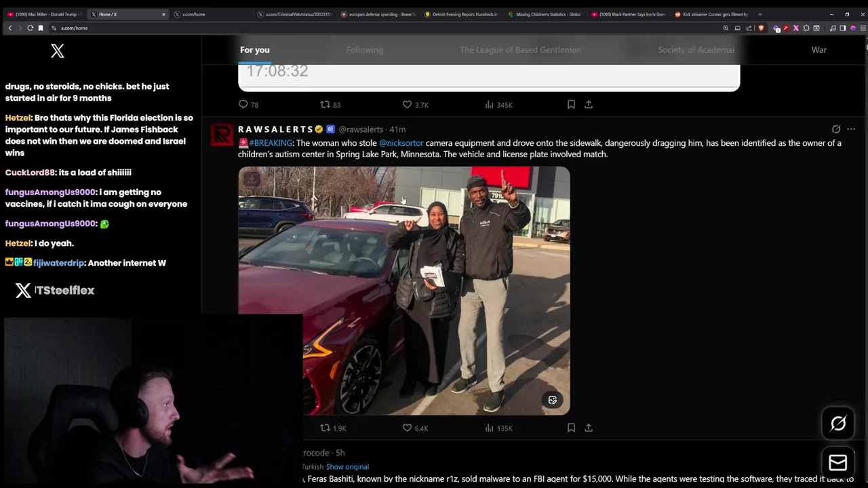View analytics for post with 345K views
868x488 pixels.
(x=498, y=104)
